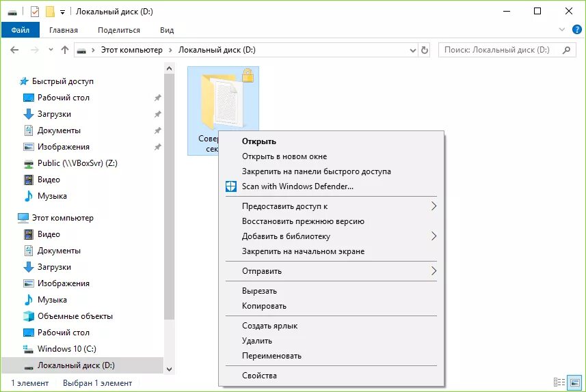Image resolution: width=586 pixels, height=392 pixels.
Task: Switch to the Поделиться ribbon tab
Action: (x=119, y=30)
